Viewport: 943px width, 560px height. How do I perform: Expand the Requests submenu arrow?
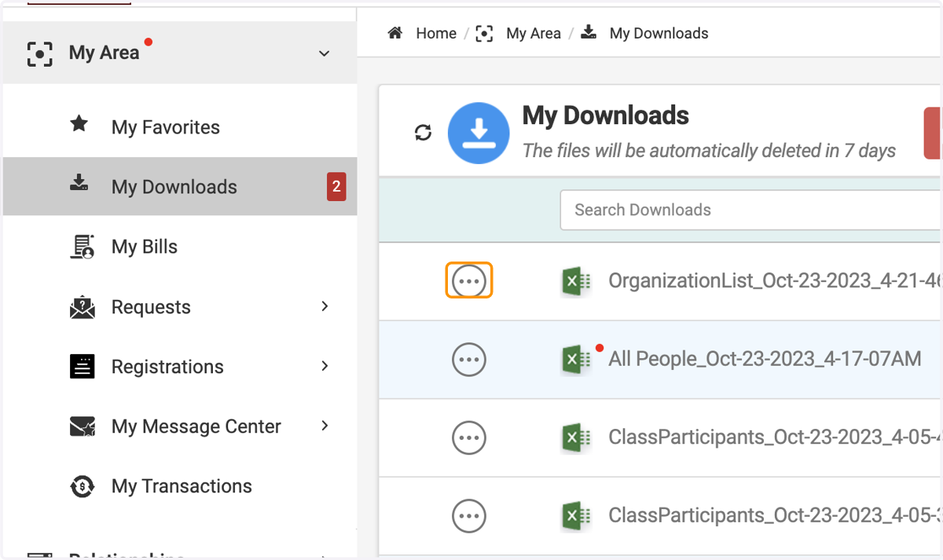pos(325,306)
